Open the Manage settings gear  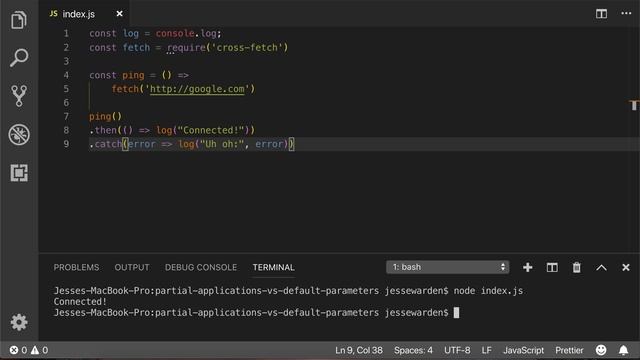[x=19, y=322]
